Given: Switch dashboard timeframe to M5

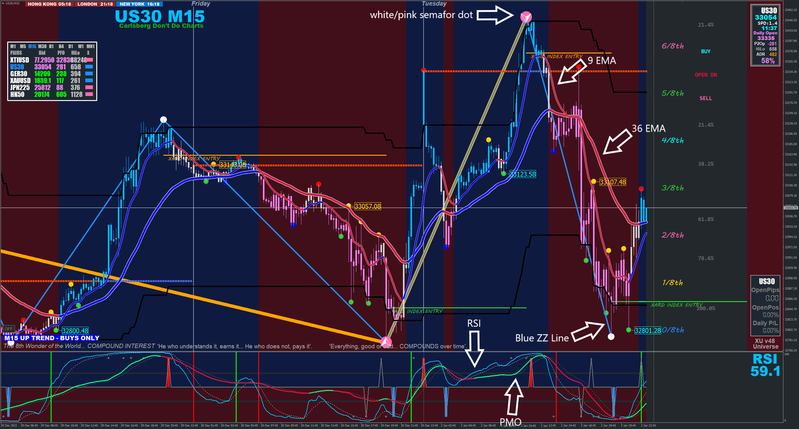Looking at the screenshot, I should click(23, 46).
